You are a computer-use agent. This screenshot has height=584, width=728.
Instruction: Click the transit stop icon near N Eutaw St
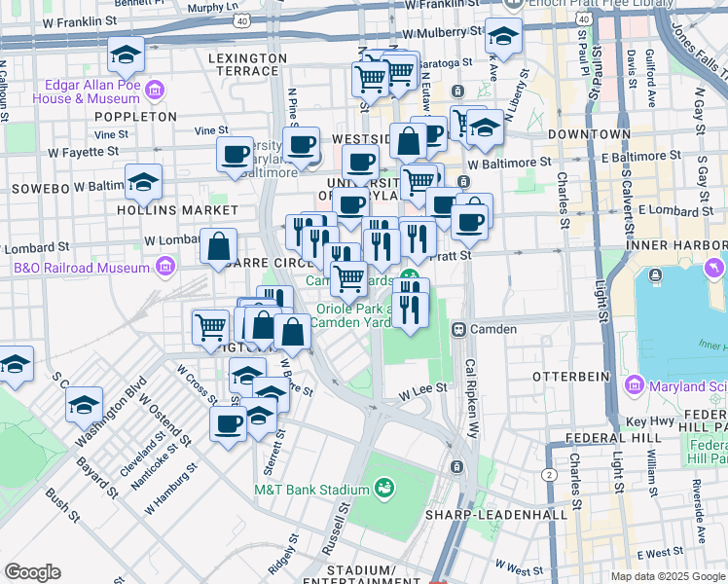[x=457, y=91]
